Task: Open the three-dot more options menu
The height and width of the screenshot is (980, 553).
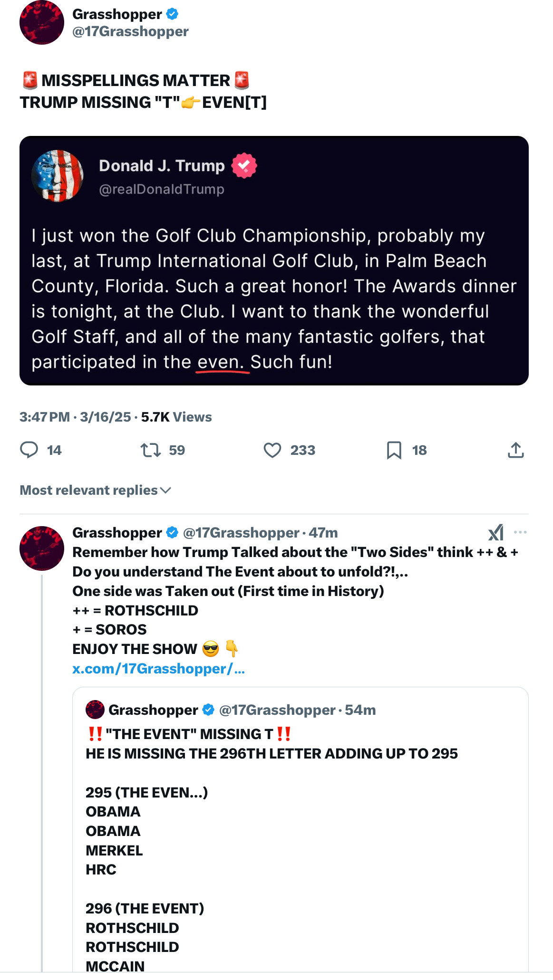Action: (521, 532)
